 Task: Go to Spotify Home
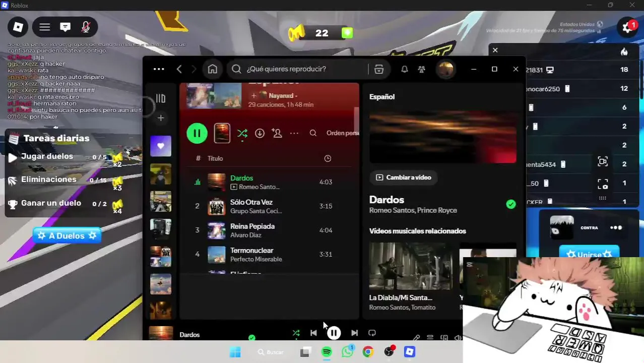(x=213, y=69)
